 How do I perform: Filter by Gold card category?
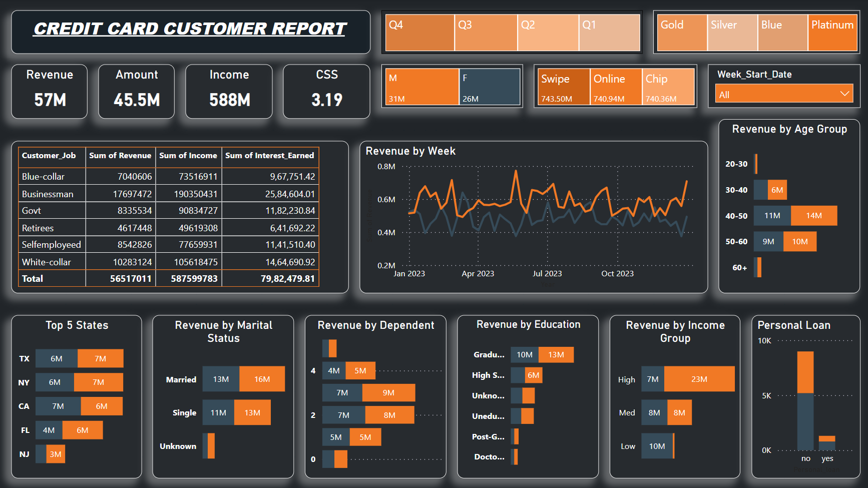point(682,33)
